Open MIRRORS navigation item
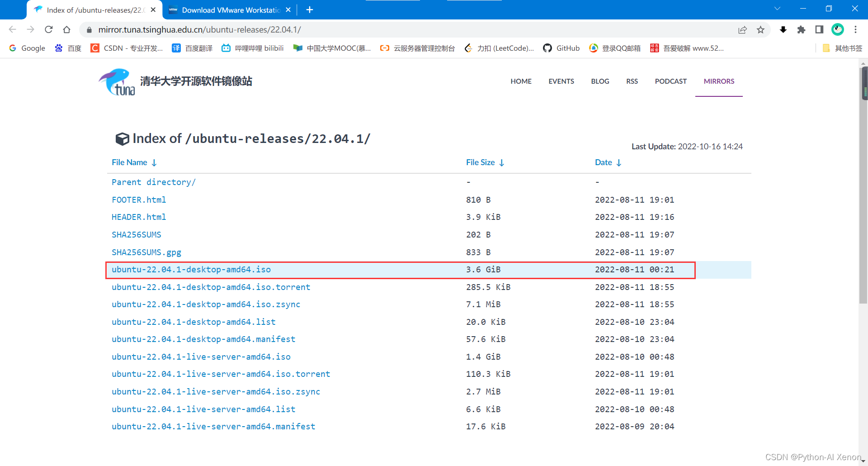This screenshot has height=466, width=868. (x=719, y=81)
